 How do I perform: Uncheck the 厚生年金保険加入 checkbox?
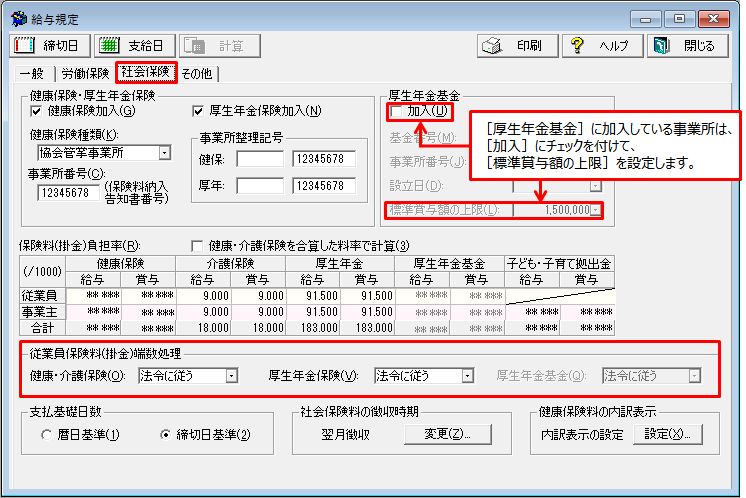198,111
